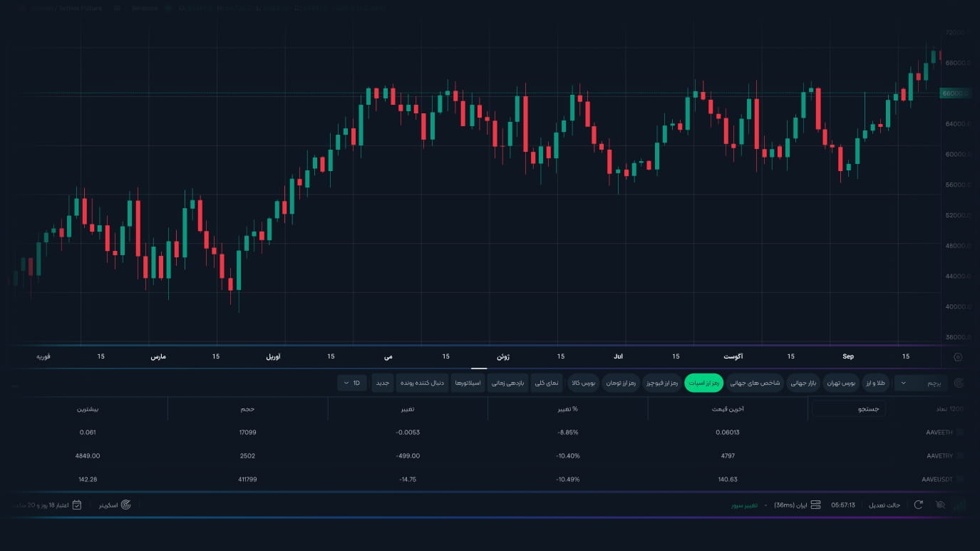Click the crossed-eye hide icon in status bar
The height and width of the screenshot is (551, 980).
tap(940, 505)
